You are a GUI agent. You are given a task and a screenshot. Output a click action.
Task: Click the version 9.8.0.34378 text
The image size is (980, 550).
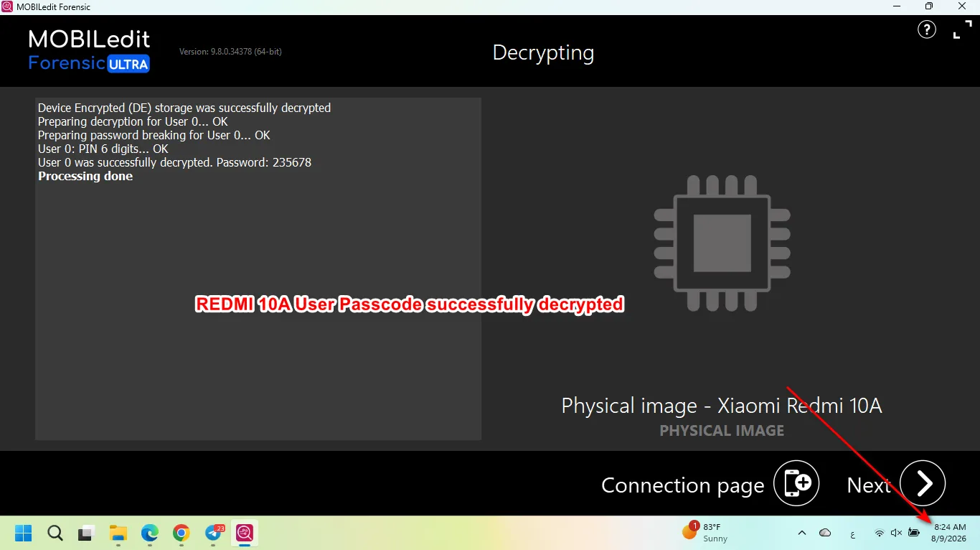pos(230,52)
